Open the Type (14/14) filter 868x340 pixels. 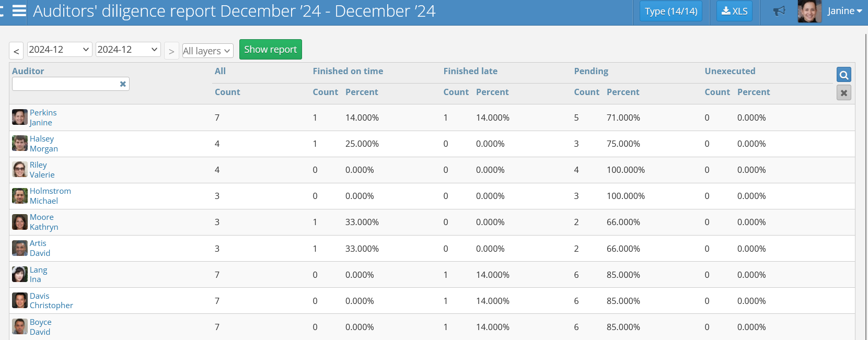pyautogui.click(x=670, y=11)
